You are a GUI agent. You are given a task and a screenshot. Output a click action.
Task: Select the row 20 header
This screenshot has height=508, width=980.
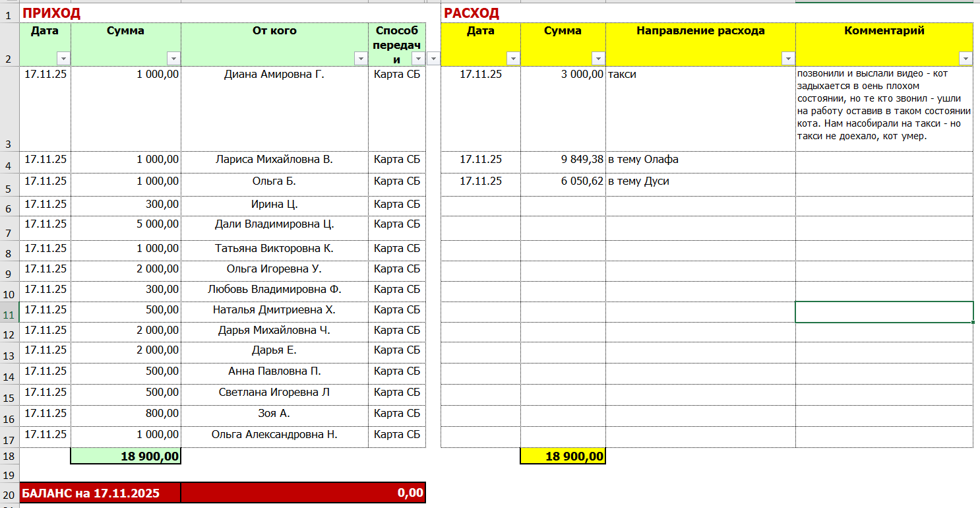(x=9, y=495)
